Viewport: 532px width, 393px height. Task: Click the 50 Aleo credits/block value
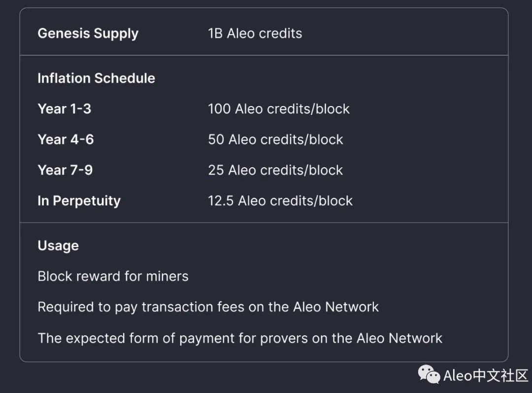(x=275, y=140)
